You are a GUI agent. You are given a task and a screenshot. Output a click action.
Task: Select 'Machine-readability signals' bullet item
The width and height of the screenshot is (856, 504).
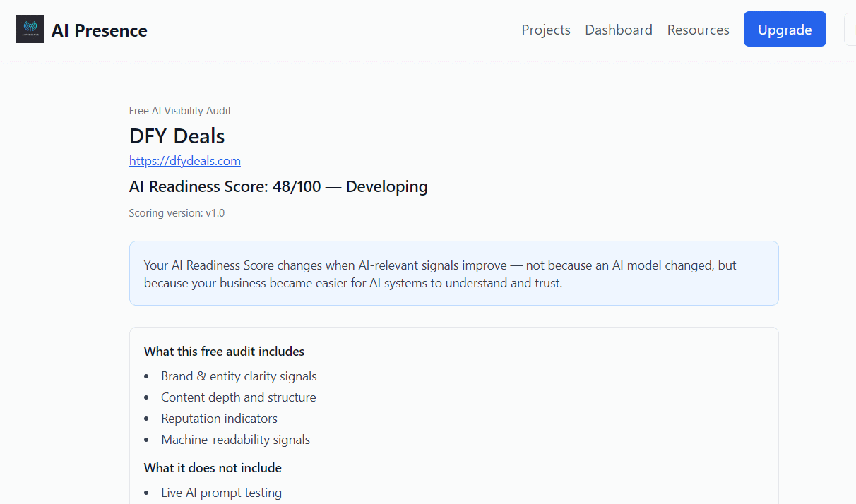click(x=235, y=439)
